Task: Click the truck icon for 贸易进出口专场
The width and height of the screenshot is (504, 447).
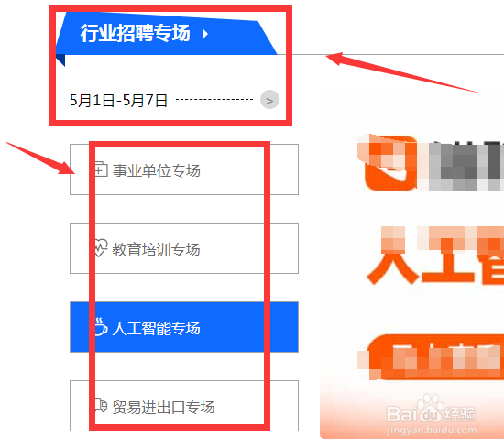Action: click(101, 406)
